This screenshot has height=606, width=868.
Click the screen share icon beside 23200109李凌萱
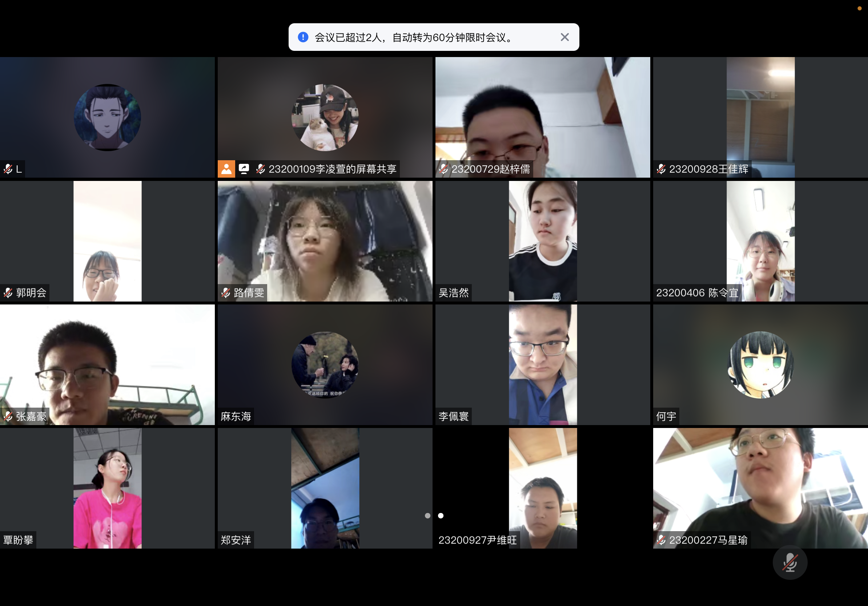(244, 169)
